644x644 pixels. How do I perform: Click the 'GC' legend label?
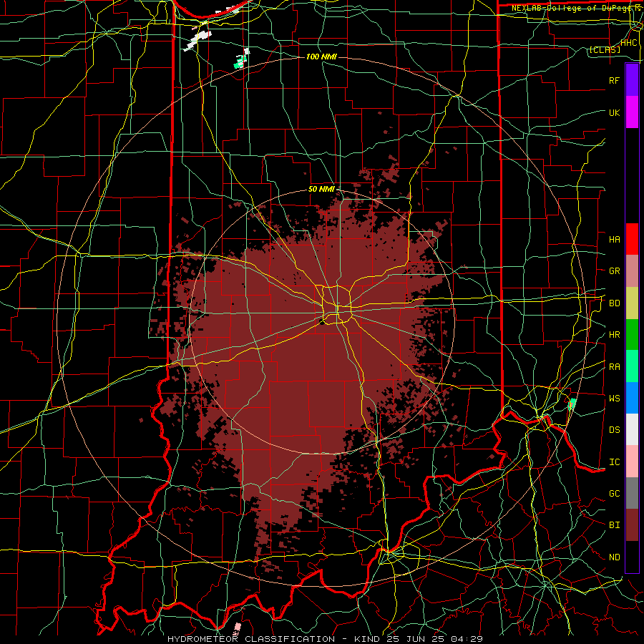614,494
